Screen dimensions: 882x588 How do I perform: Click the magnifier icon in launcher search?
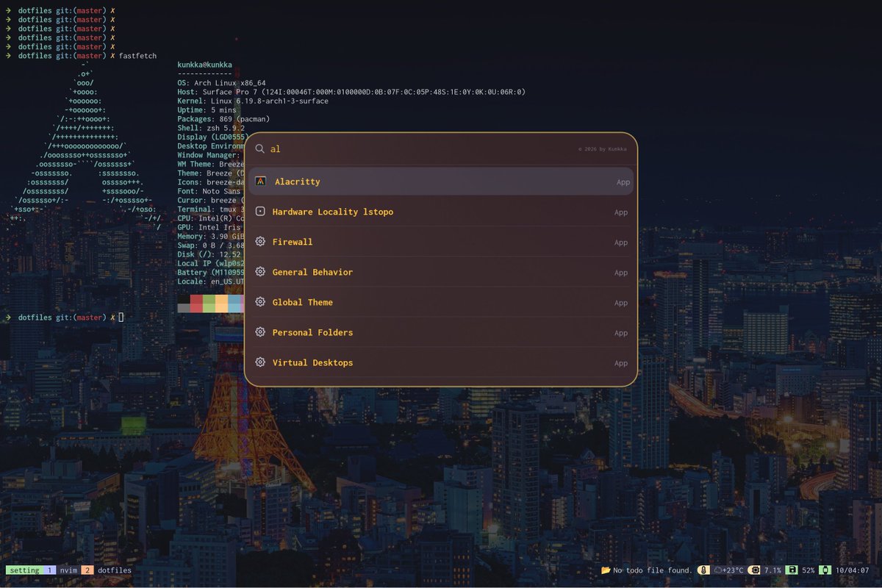point(260,148)
